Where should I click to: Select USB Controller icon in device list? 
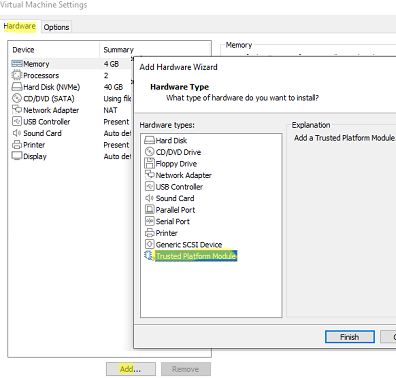(x=17, y=121)
